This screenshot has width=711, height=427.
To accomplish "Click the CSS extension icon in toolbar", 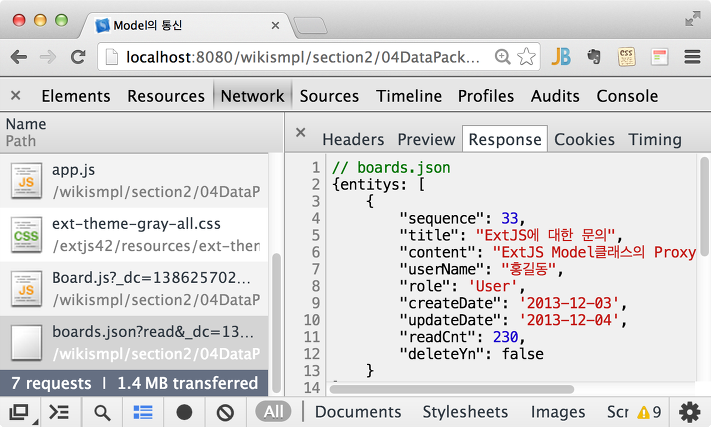I will (x=627, y=57).
